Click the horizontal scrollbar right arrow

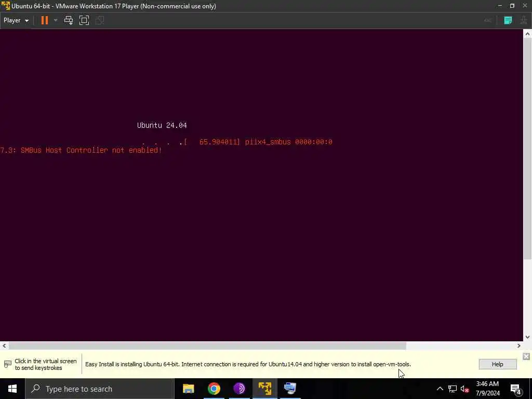[x=519, y=345]
